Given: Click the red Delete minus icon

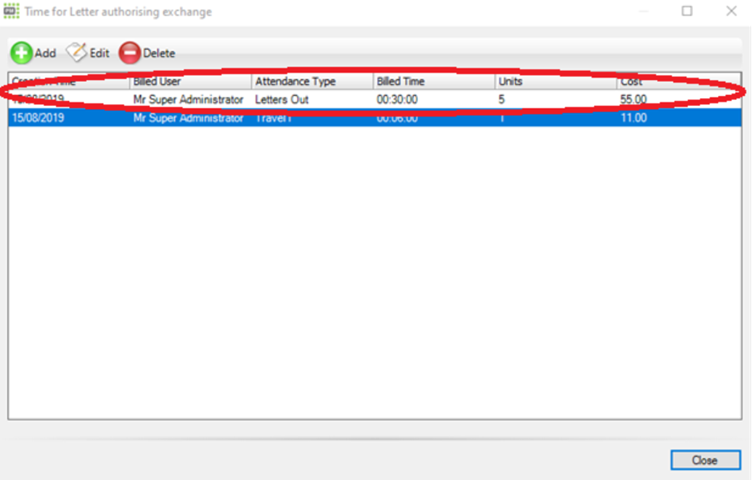Looking at the screenshot, I should click(x=130, y=53).
